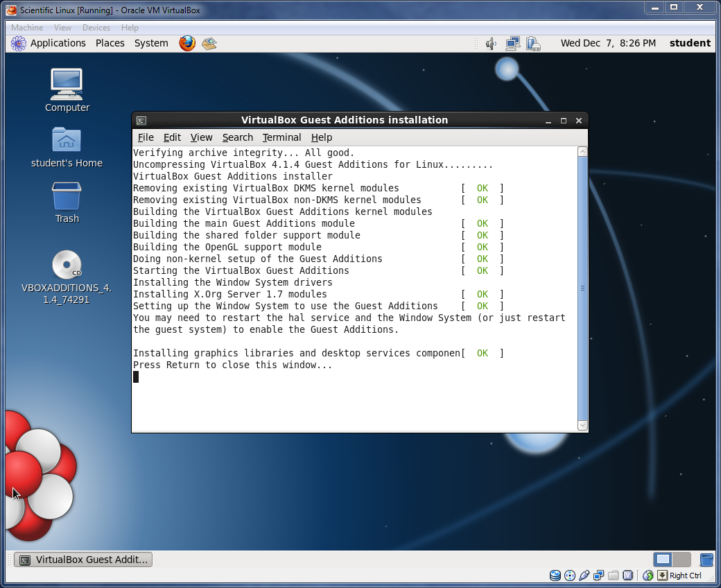Minimize the Guest Additions installation window

click(x=548, y=121)
